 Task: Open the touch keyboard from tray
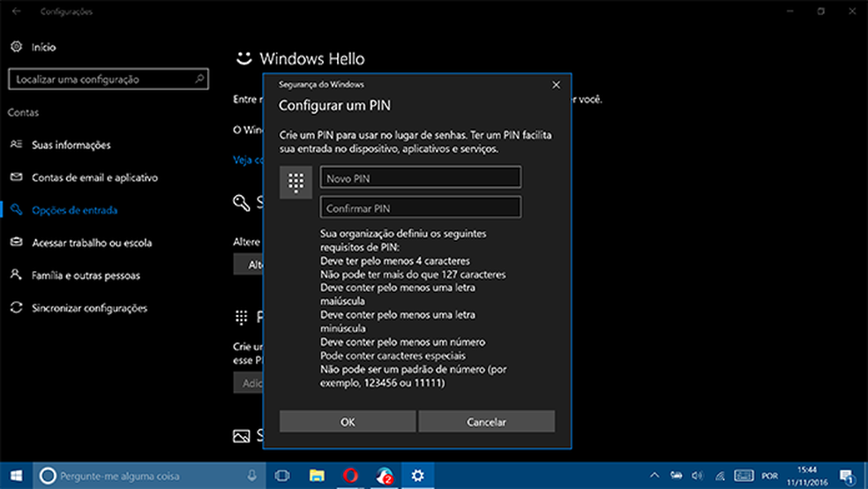(x=744, y=475)
